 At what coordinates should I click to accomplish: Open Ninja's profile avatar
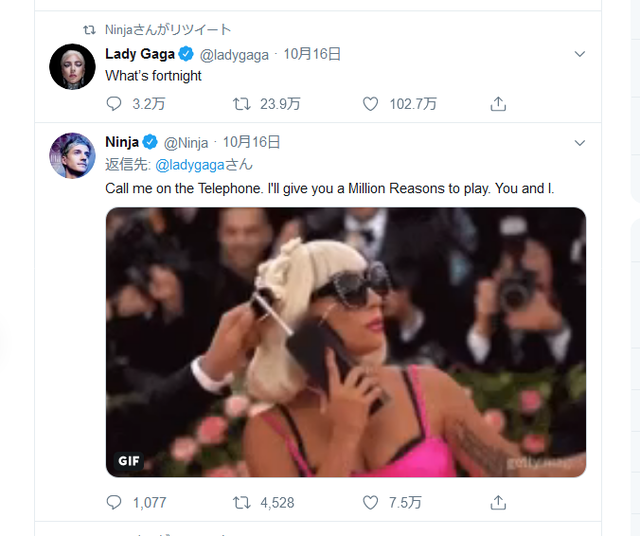(72, 155)
